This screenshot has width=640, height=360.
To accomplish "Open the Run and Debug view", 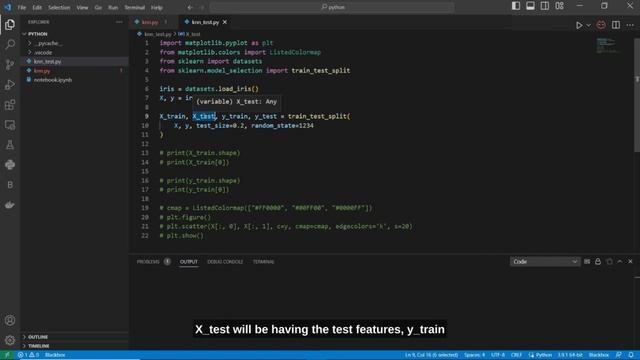I will pyautogui.click(x=10, y=84).
